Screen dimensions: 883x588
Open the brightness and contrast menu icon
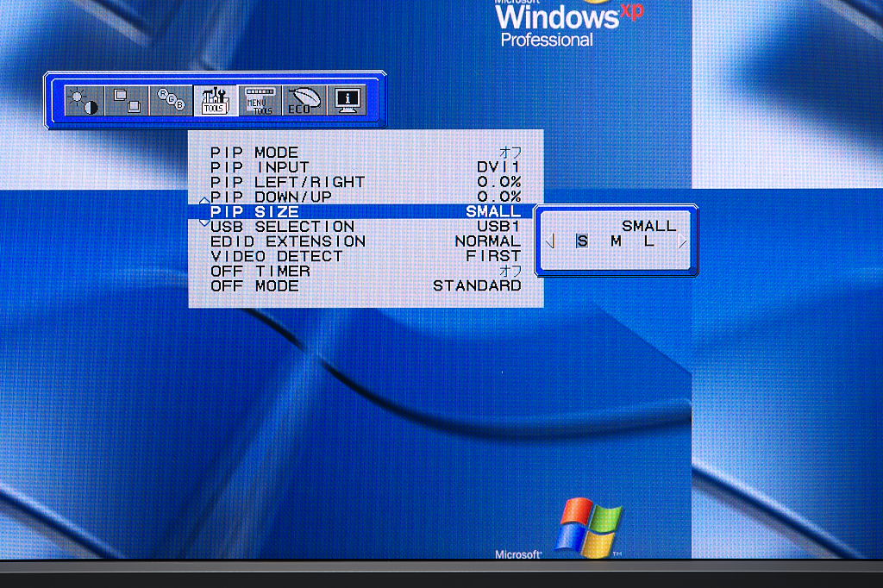(x=84, y=101)
